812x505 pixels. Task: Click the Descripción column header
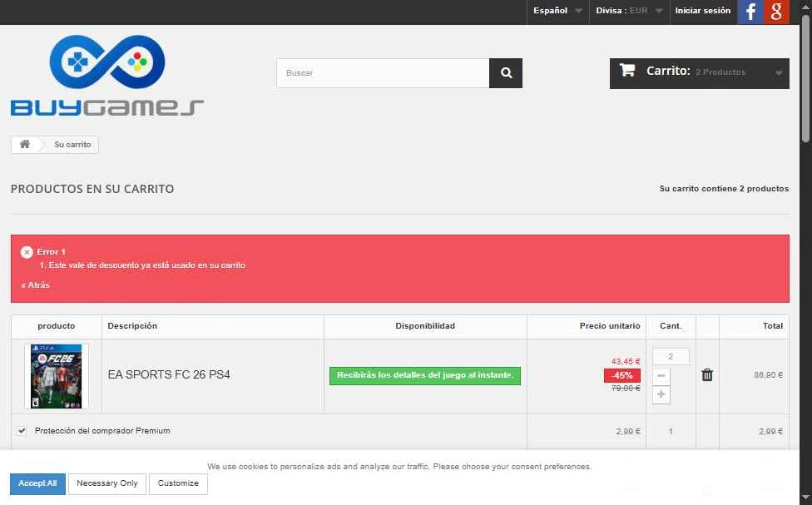pos(132,326)
